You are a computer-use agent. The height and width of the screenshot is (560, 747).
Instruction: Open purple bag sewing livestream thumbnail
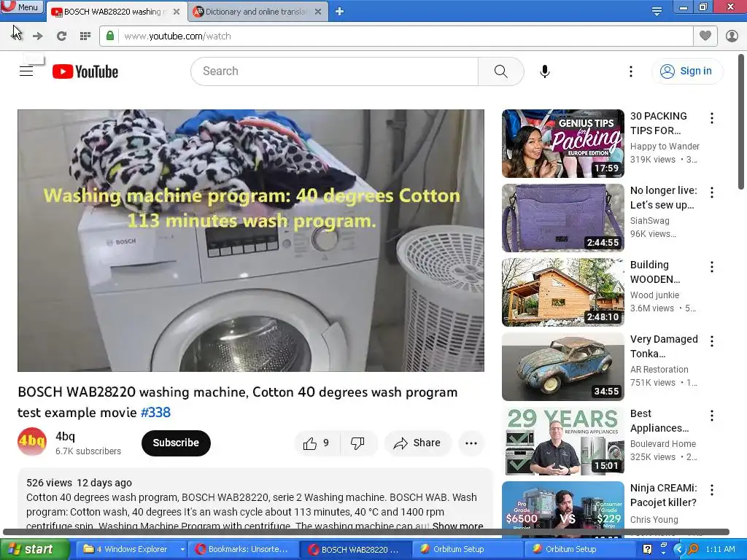pos(562,218)
